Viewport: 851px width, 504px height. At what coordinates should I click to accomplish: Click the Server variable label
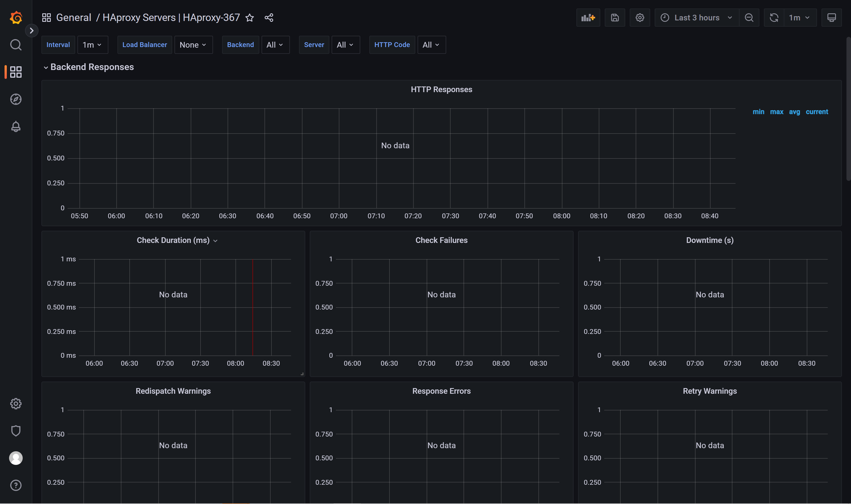click(x=314, y=45)
